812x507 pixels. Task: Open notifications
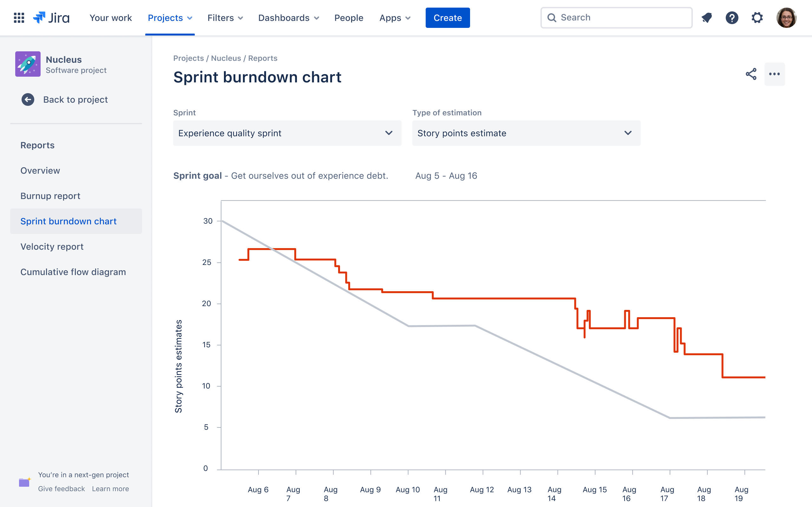[x=707, y=17]
